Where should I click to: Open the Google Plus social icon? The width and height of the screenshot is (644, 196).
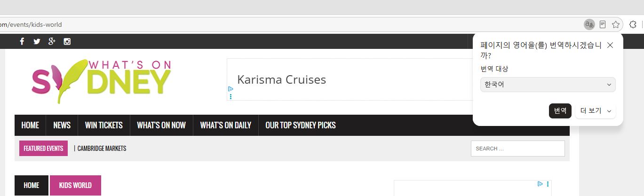click(x=52, y=41)
